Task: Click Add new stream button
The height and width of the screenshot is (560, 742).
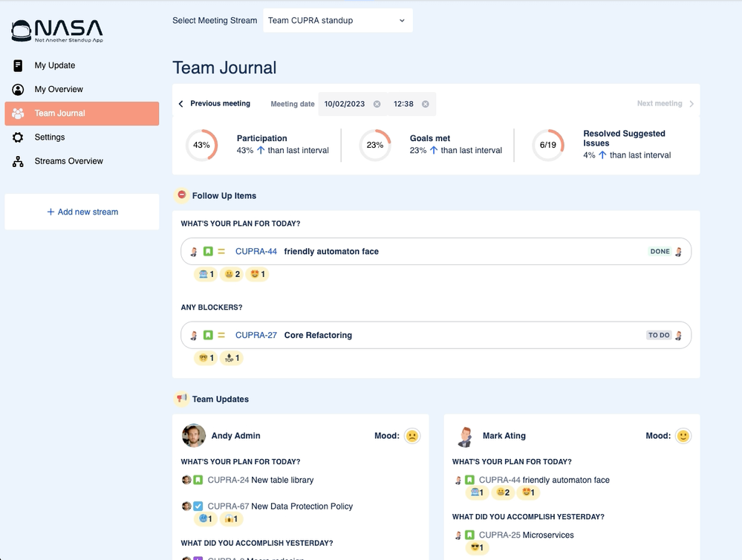Action: (x=82, y=212)
